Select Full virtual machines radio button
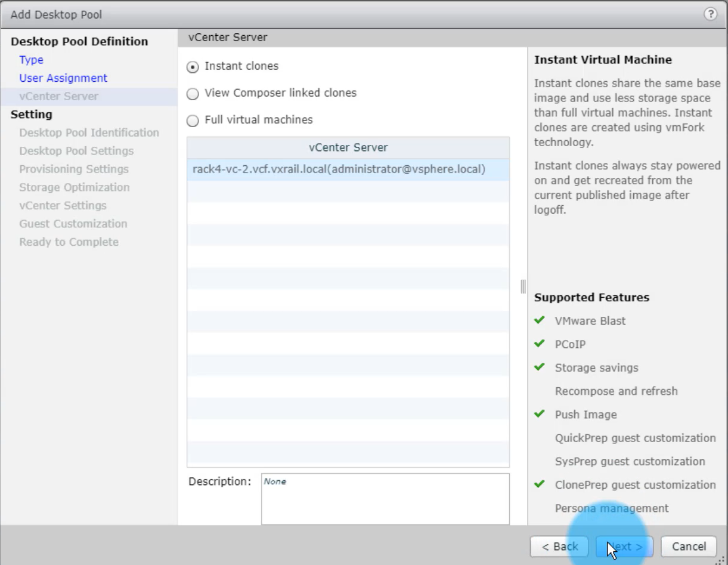The width and height of the screenshot is (728, 565). (x=193, y=121)
